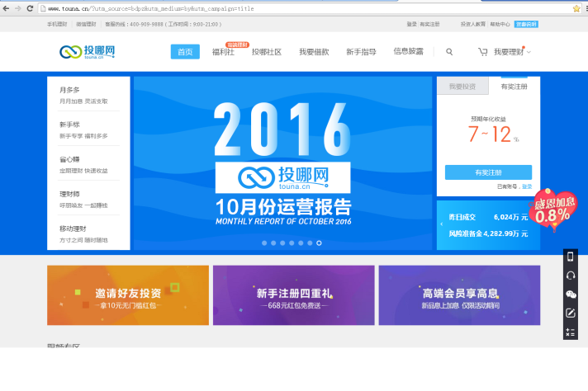Click the 感恩加息 0.8% heart badge
Screen dimensions: 588x391
[553, 210]
